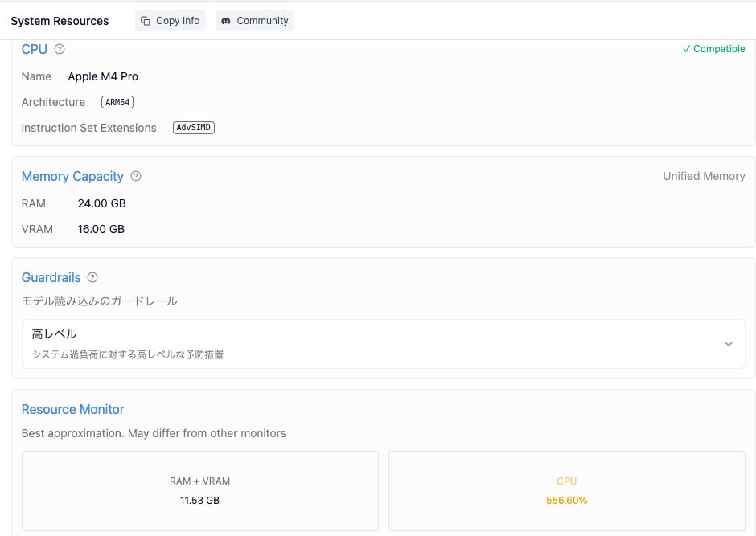The image size is (756, 536).
Task: Click the RAM + VRAM usage card
Action: tap(200, 491)
